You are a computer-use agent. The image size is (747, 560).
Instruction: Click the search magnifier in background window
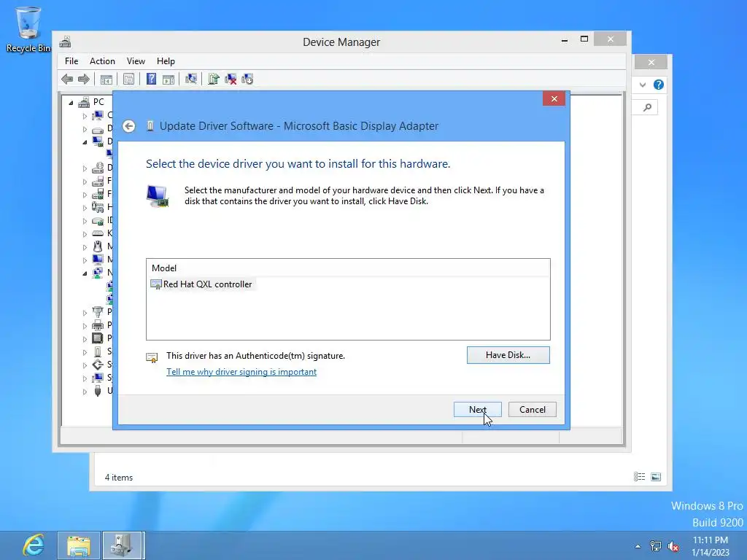[x=648, y=108]
